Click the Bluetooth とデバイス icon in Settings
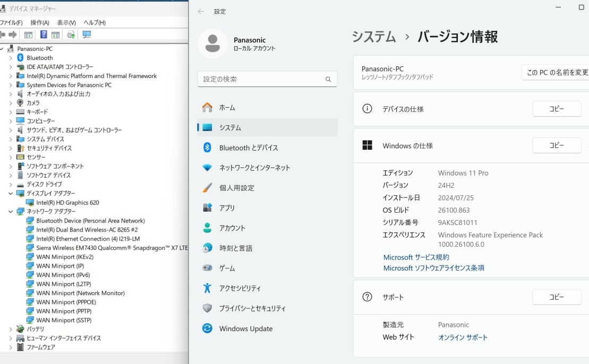This screenshot has width=589, height=364. pyautogui.click(x=207, y=148)
